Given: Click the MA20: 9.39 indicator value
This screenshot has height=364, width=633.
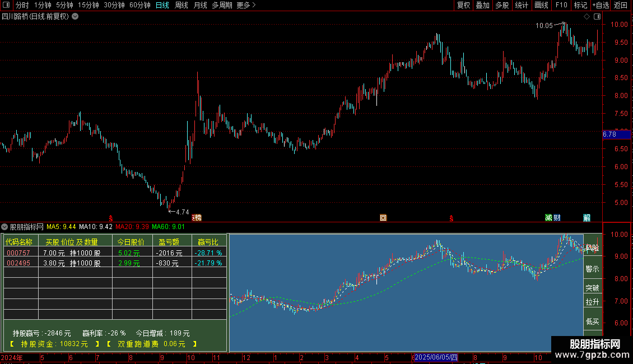Looking at the screenshot, I should click(132, 227).
